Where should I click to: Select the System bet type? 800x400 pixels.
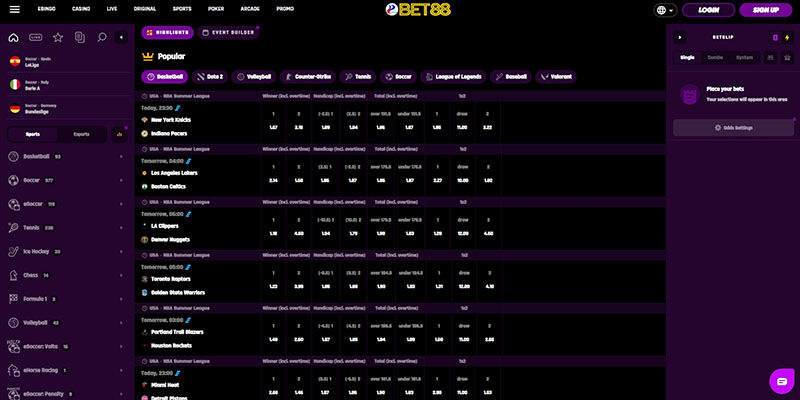click(744, 58)
